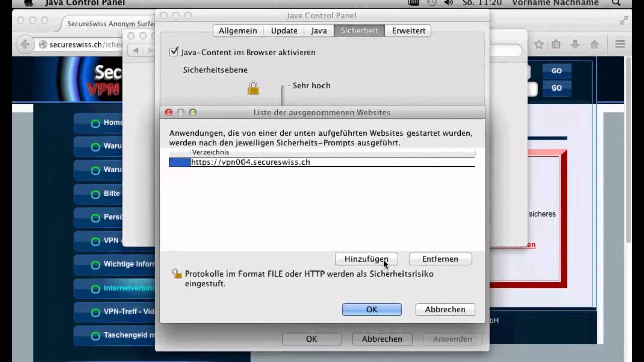This screenshot has height=362, width=644.
Task: Bookmark page with the star icon
Action: [539, 44]
